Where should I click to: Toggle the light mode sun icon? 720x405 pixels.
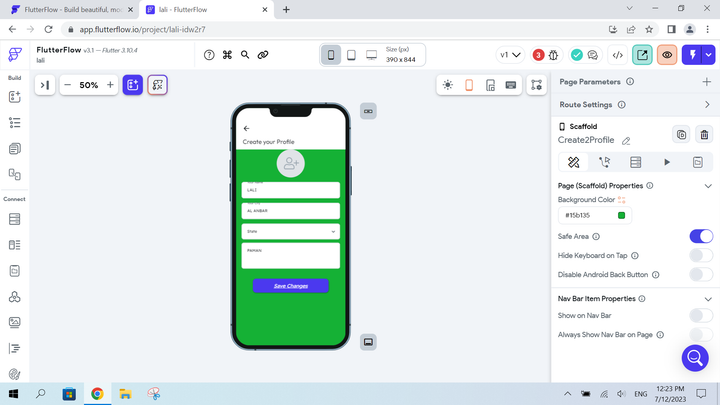[x=448, y=85]
